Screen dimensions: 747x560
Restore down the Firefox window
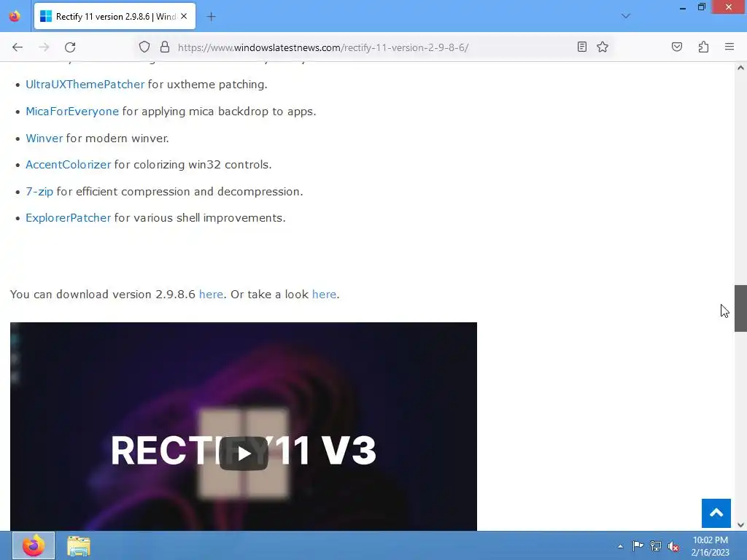click(701, 7)
